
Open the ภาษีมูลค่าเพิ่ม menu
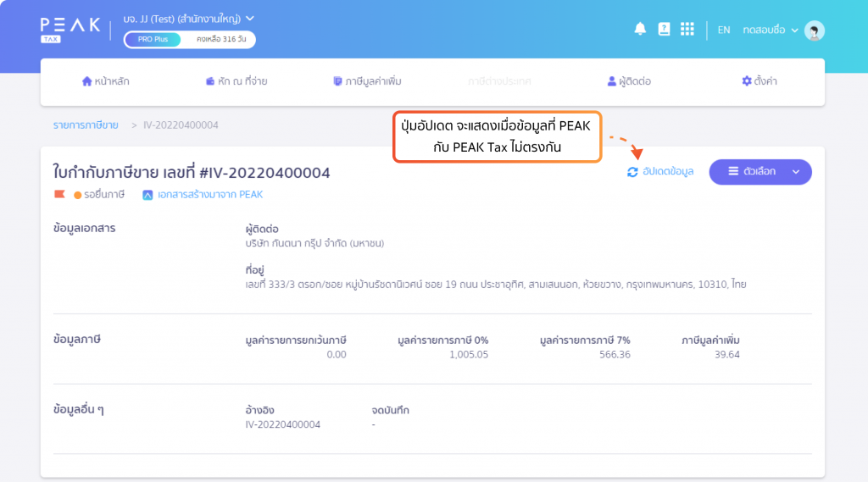pos(367,81)
